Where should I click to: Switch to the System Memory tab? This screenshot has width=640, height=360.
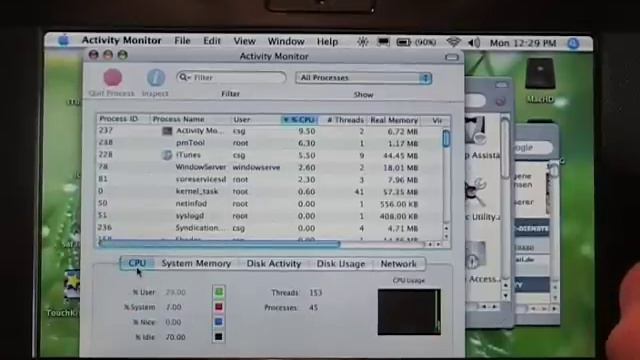pyautogui.click(x=196, y=264)
